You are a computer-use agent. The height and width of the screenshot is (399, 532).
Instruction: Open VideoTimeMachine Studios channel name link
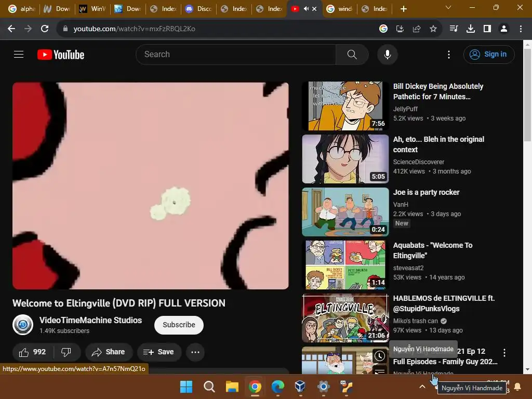pyautogui.click(x=90, y=320)
